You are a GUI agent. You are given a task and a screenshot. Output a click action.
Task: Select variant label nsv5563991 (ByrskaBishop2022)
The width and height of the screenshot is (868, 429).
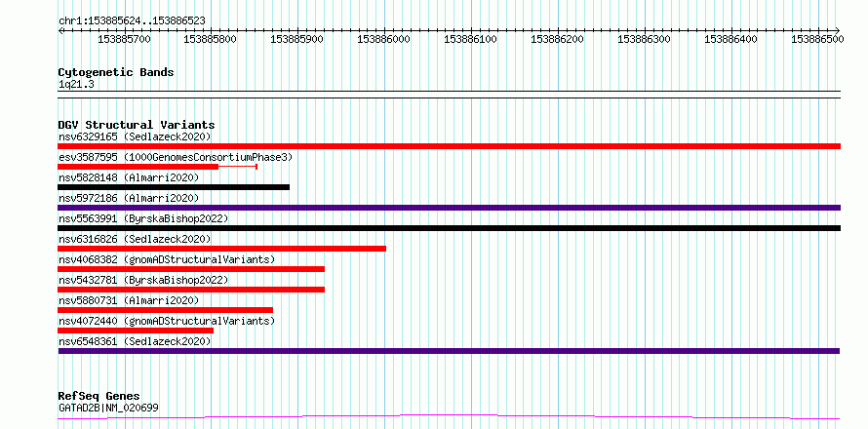pos(142,218)
